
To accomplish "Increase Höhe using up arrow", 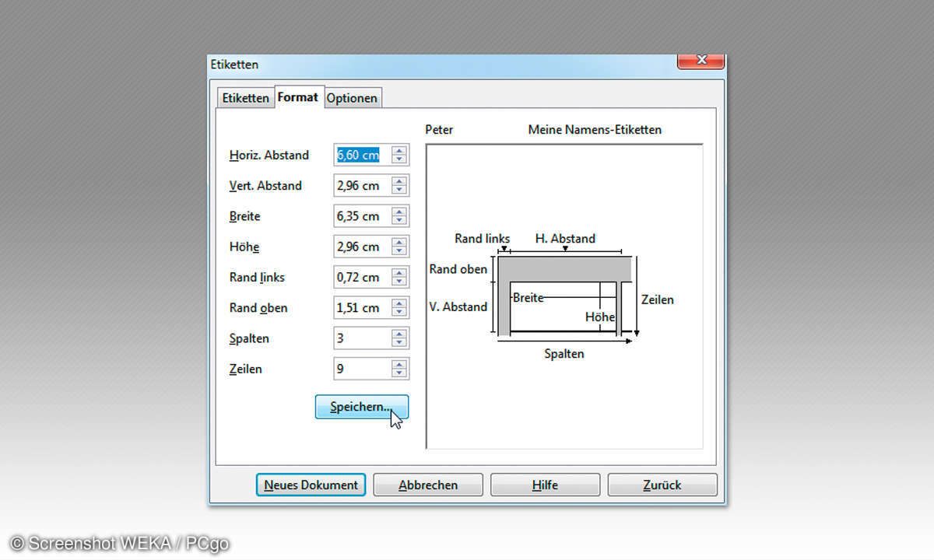I will point(399,242).
